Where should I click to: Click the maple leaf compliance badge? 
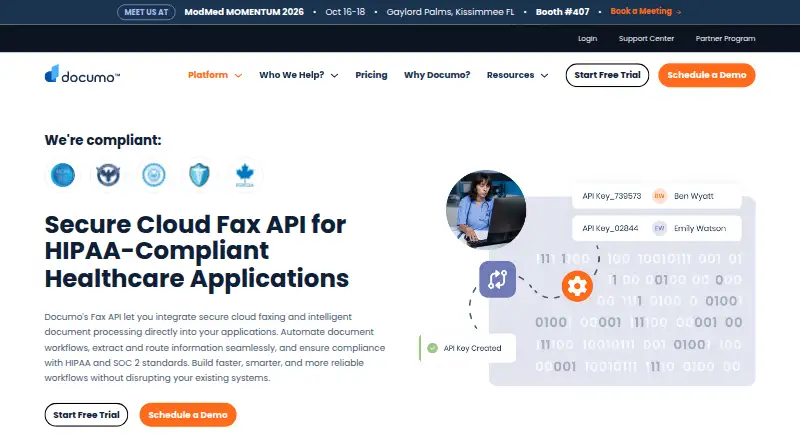(x=244, y=175)
